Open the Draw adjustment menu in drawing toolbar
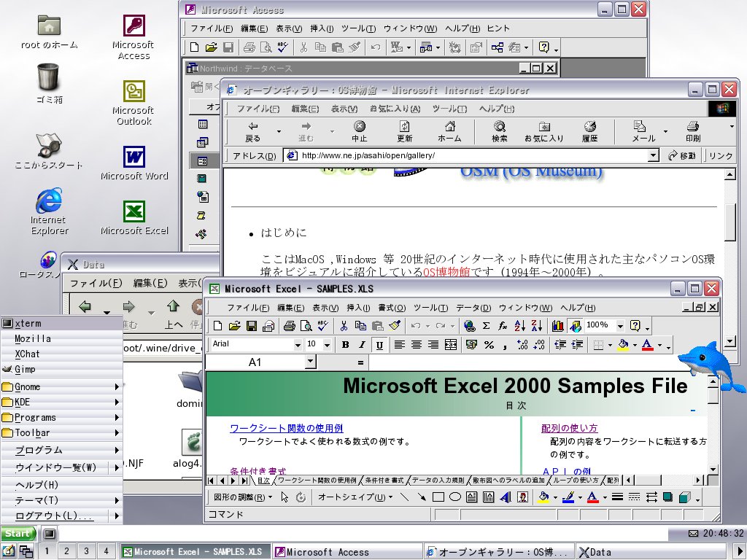The image size is (747, 560). [x=243, y=497]
